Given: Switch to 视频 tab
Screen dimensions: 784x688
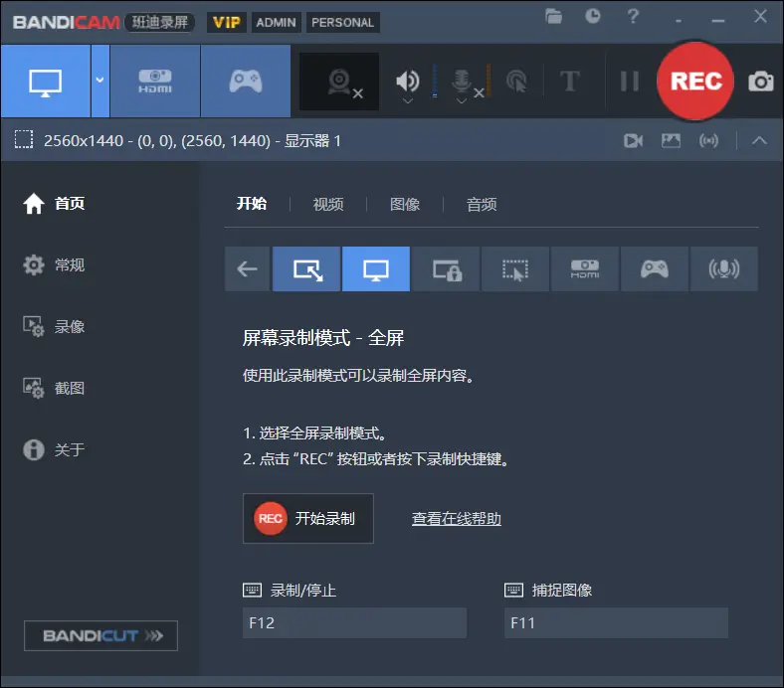Looking at the screenshot, I should (x=328, y=204).
